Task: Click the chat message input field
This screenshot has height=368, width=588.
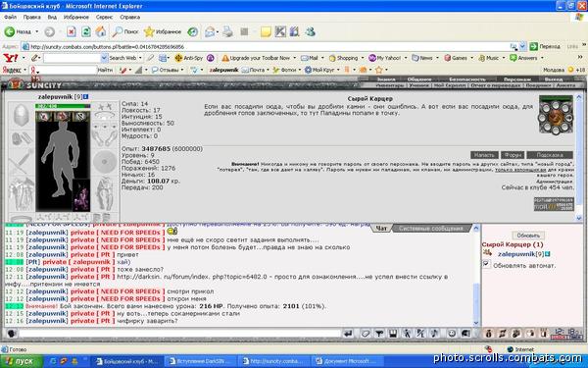Action: (x=179, y=333)
